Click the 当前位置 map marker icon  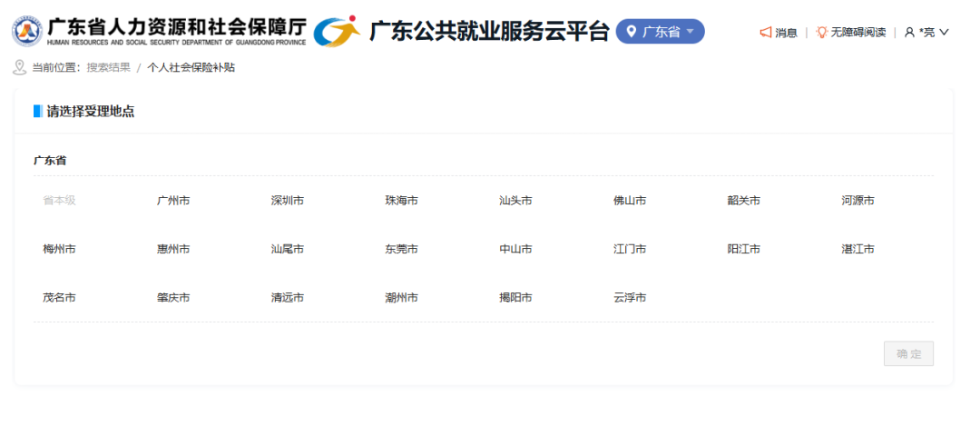tap(19, 67)
